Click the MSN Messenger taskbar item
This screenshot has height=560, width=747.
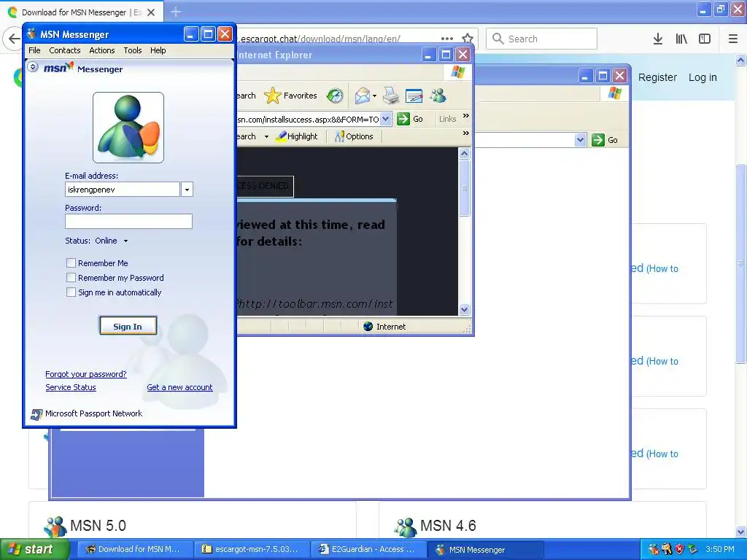(x=486, y=549)
